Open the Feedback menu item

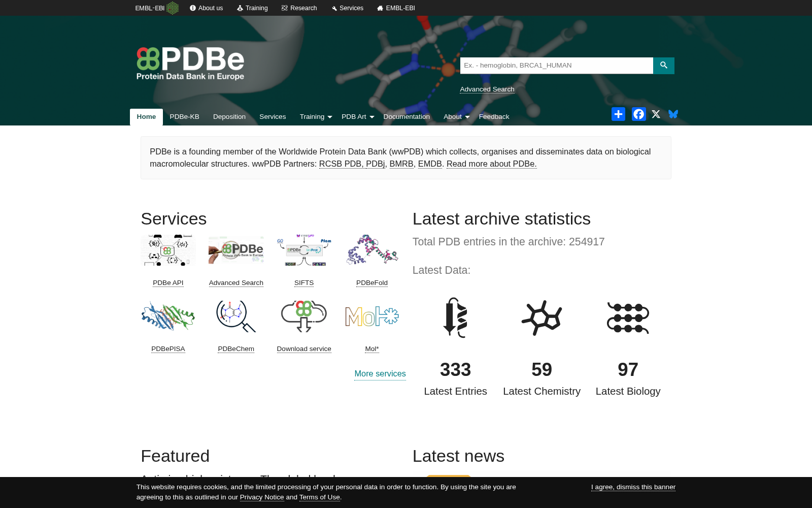click(x=494, y=117)
